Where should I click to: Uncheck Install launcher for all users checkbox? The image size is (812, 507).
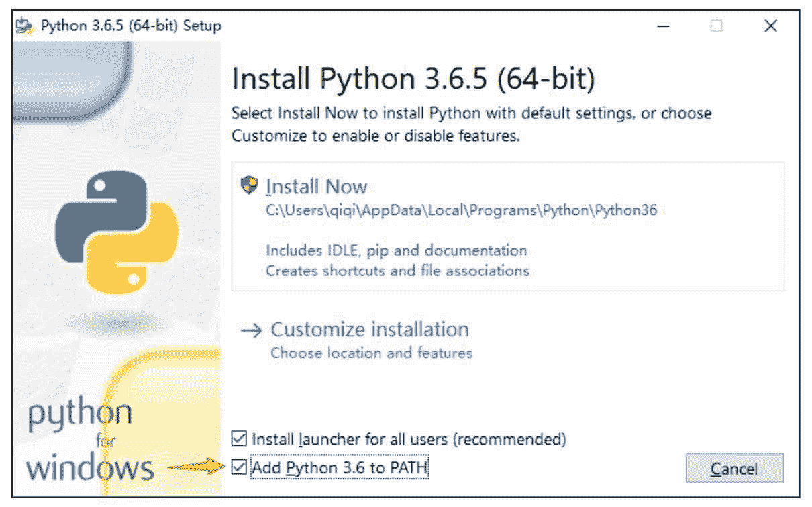(238, 439)
